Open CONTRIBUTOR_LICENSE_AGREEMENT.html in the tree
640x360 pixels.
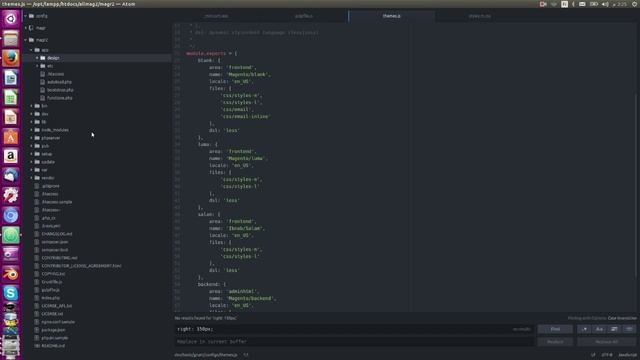pos(81,266)
